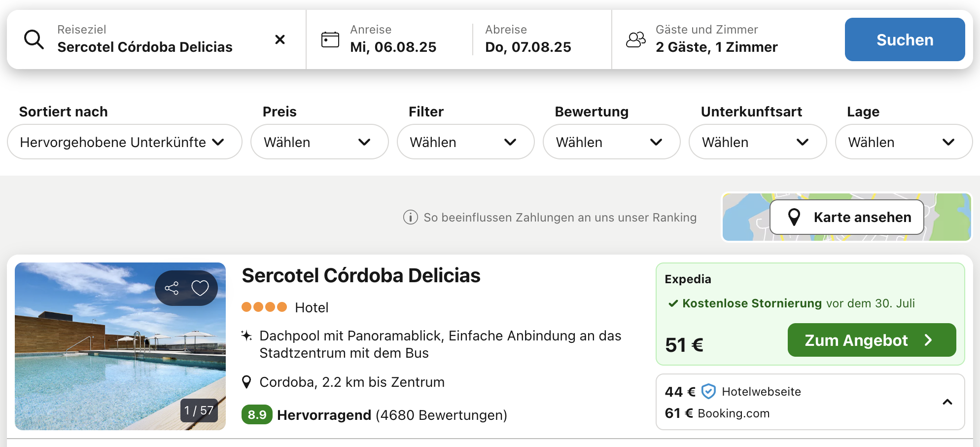Image resolution: width=980 pixels, height=447 pixels.
Task: Click the search magnifier icon in destination field
Action: 34,39
